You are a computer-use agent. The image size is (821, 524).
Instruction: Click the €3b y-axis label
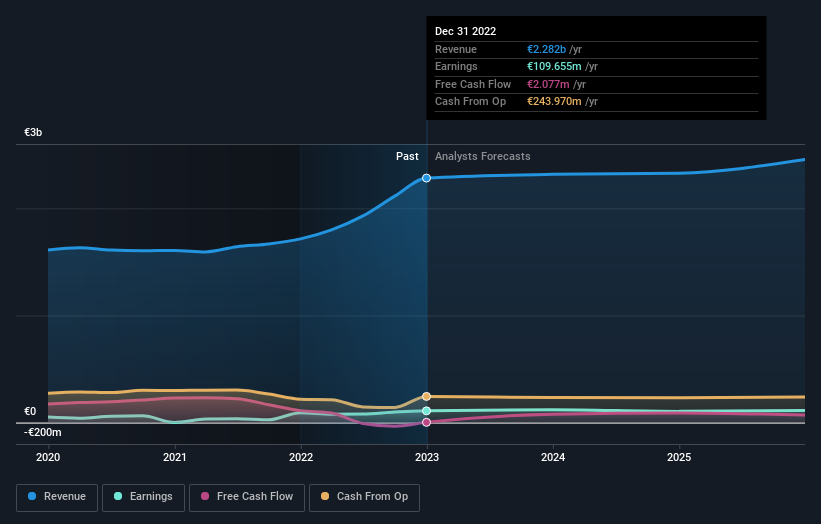pyautogui.click(x=33, y=132)
